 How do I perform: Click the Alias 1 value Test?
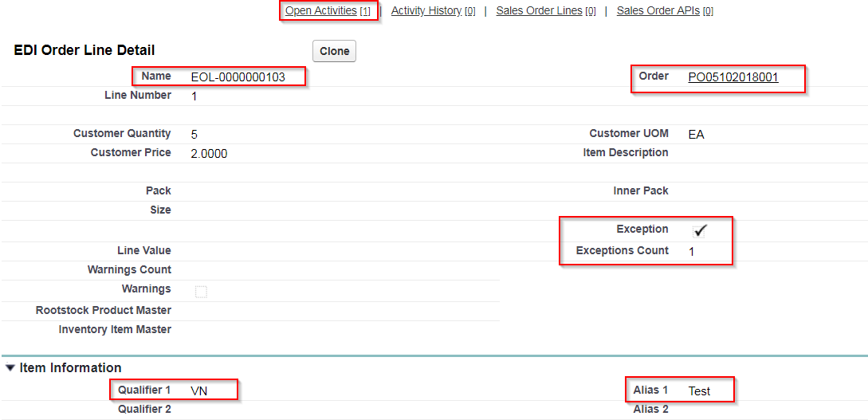click(699, 391)
